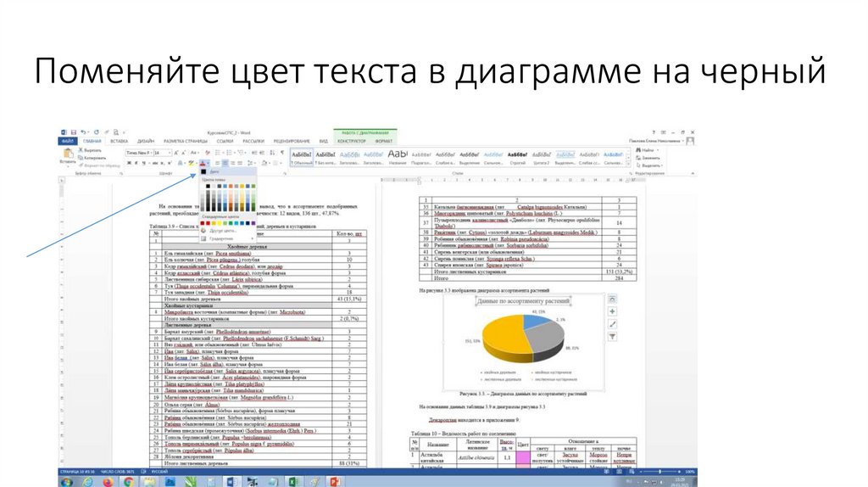Open the line spacing dropdown
Screen dimensions: 868x487
click(x=251, y=163)
